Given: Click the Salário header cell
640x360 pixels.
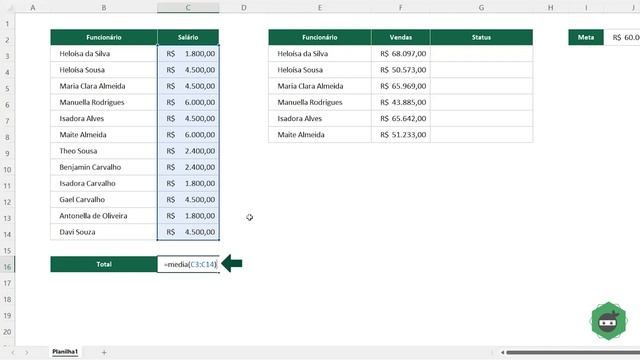Looking at the screenshot, I should click(x=188, y=37).
